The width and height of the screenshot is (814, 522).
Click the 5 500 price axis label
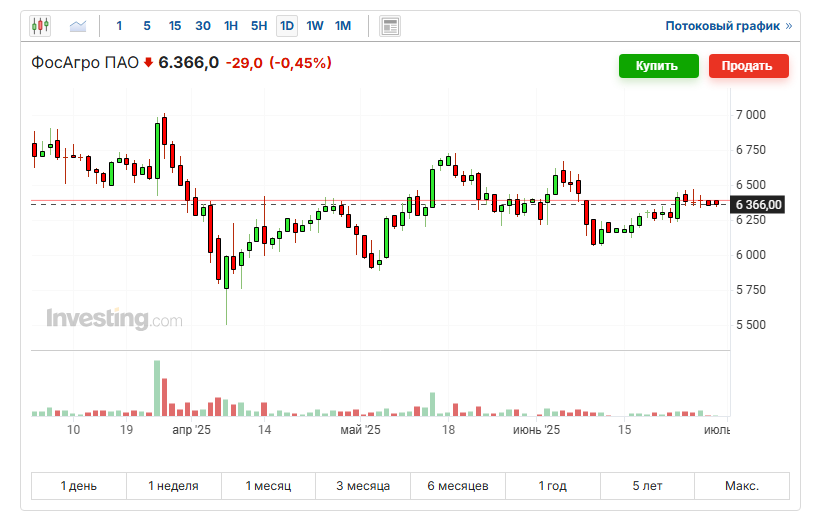[x=751, y=325]
